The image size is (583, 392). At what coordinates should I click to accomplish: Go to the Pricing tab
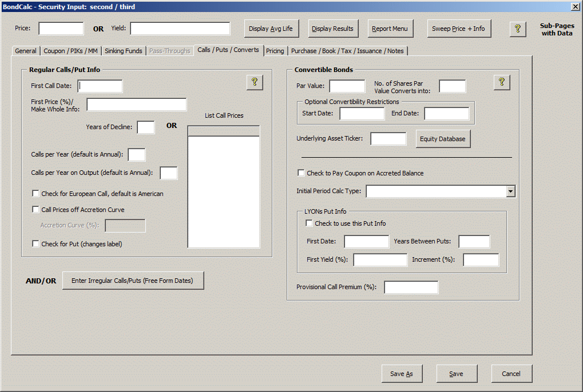pos(275,51)
